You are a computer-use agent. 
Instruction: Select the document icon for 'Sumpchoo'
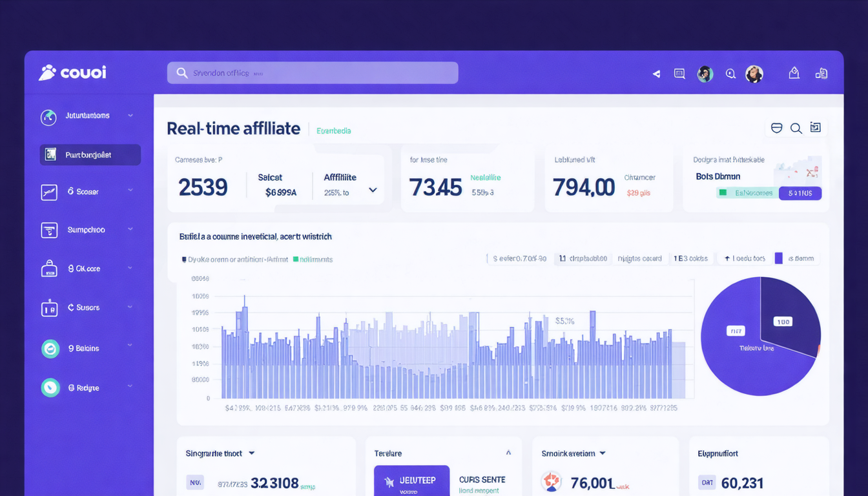(50, 230)
